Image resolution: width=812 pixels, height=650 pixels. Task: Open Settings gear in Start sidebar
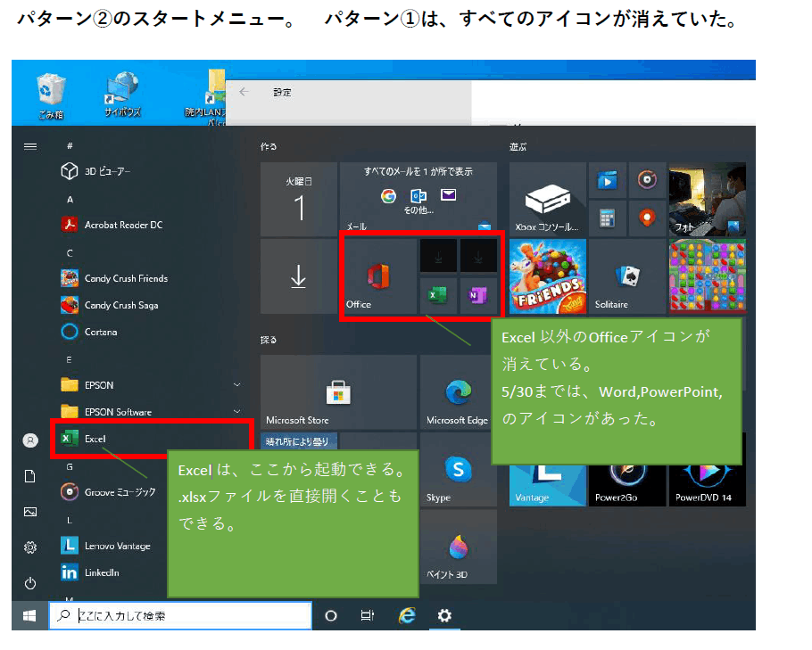tap(30, 547)
